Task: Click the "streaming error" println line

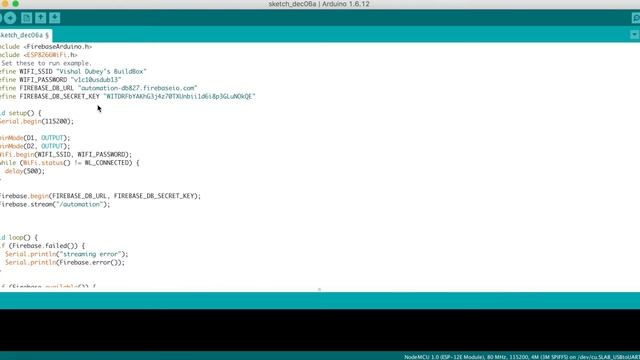Action: (67, 254)
